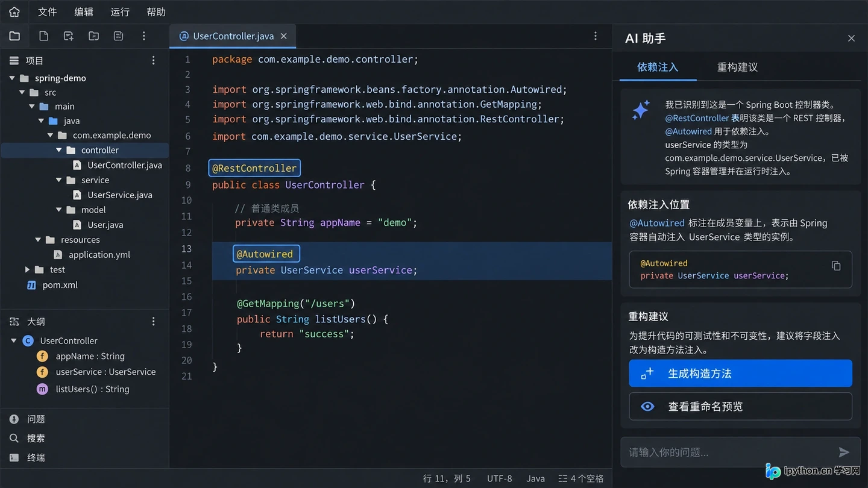Viewport: 868px width, 488px height.
Task: Click the new file with plus icon
Action: [x=69, y=36]
